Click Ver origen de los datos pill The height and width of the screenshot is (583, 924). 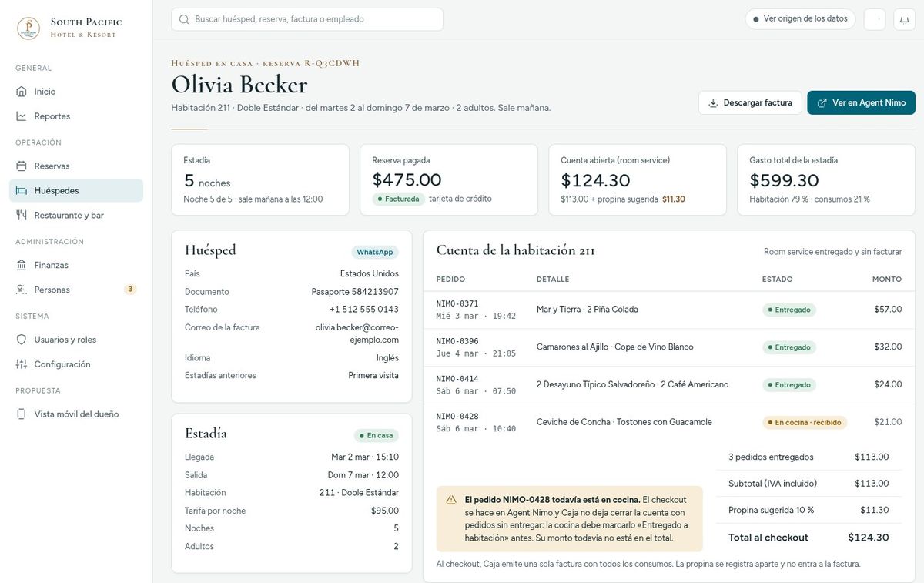(800, 19)
